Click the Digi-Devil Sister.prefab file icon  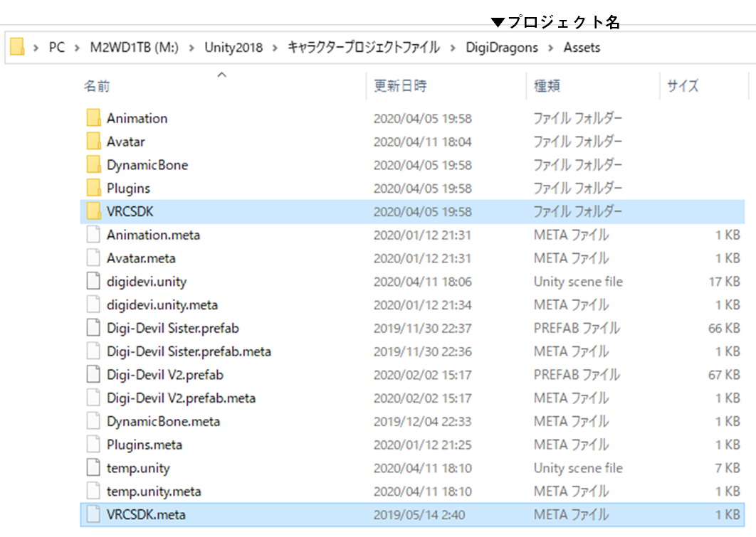coord(93,328)
